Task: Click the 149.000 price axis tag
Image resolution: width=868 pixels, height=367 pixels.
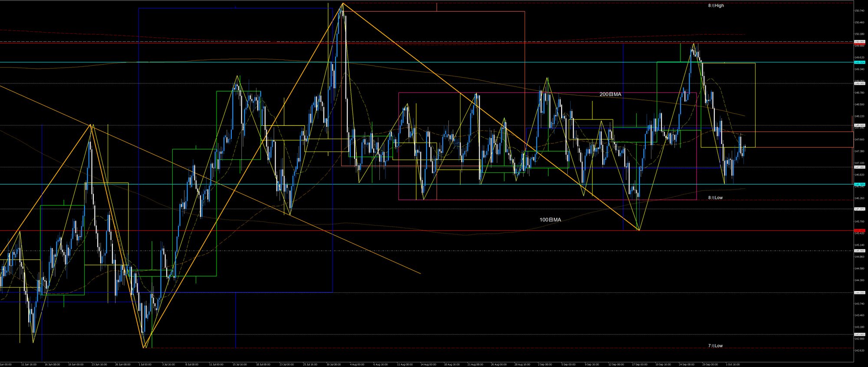Action: click(x=859, y=83)
